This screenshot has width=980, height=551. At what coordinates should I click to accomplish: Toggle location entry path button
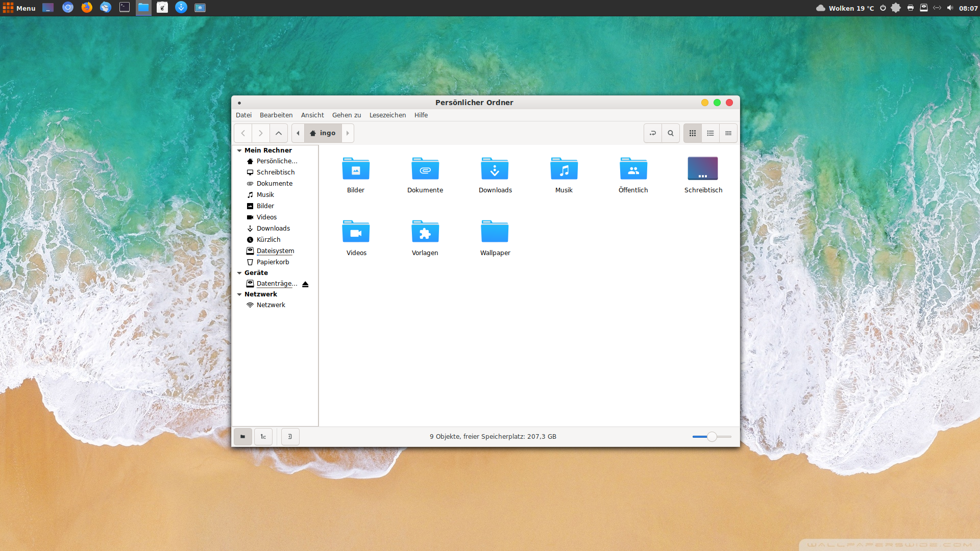[652, 133]
